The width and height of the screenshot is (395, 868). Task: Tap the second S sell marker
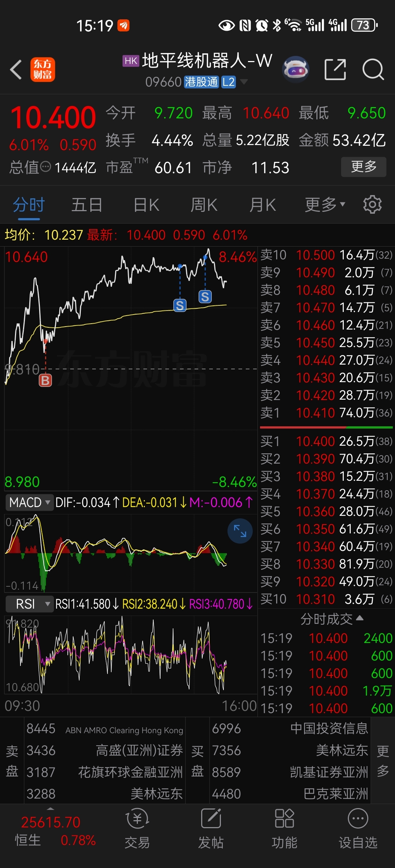tap(205, 297)
